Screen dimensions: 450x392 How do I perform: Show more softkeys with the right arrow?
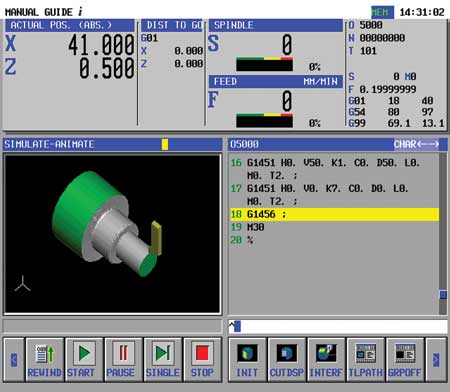tap(436, 359)
